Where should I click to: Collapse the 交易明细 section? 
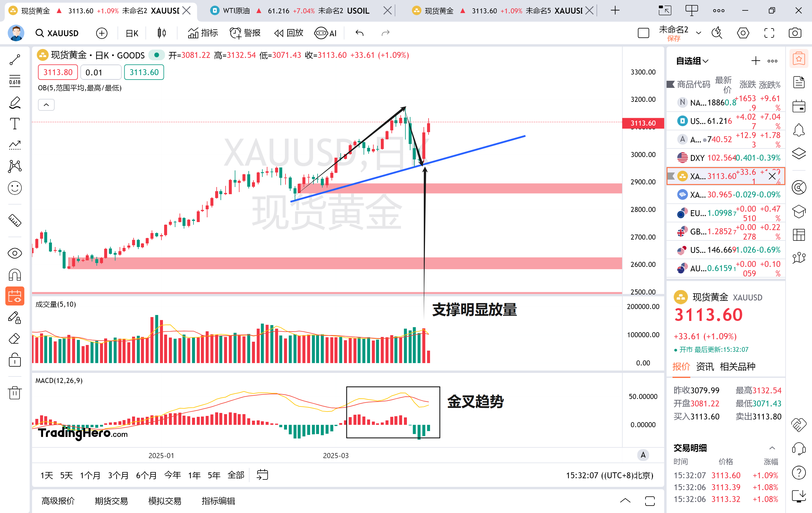[x=772, y=448]
